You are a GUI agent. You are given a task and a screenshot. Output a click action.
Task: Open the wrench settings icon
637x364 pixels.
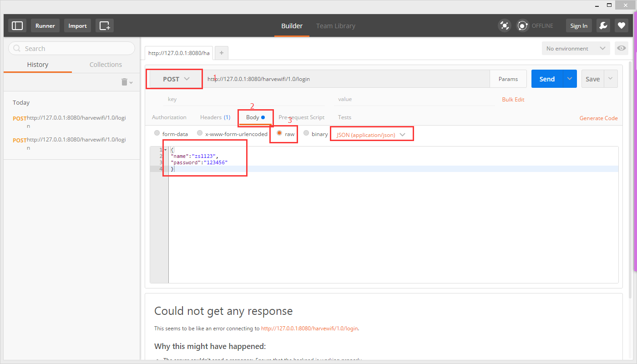tap(603, 26)
